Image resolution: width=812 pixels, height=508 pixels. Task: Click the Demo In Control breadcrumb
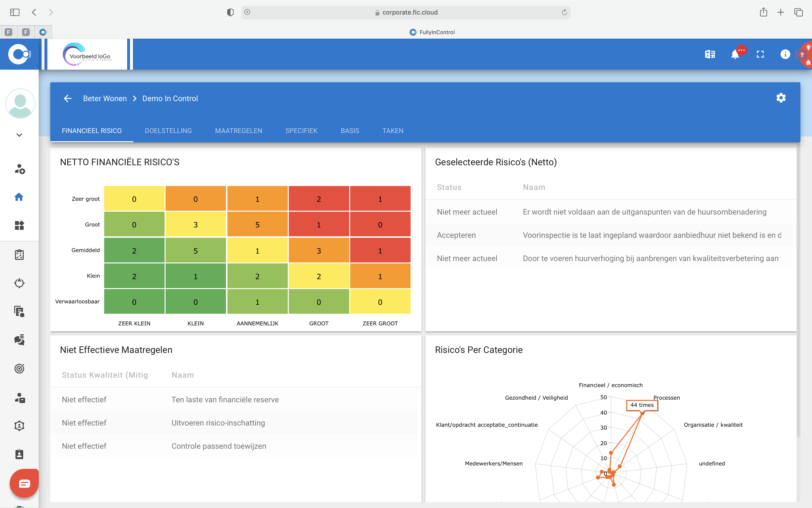pos(170,98)
